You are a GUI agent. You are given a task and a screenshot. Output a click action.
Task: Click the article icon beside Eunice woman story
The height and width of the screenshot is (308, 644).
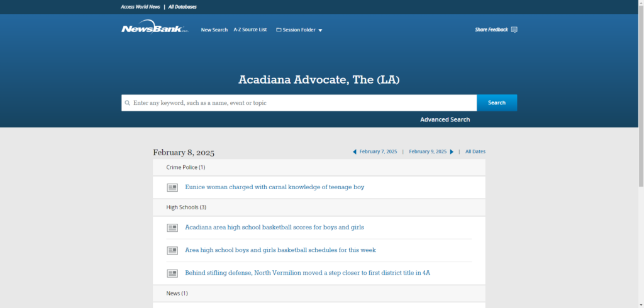tap(172, 187)
